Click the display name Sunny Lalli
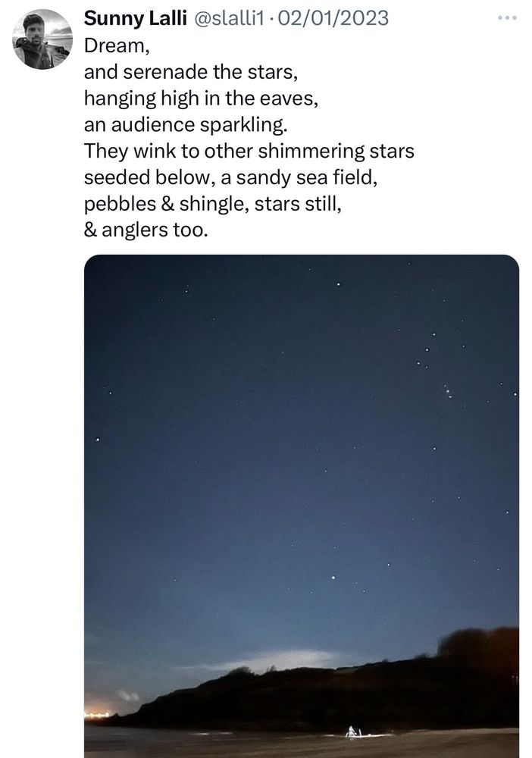 [x=136, y=18]
